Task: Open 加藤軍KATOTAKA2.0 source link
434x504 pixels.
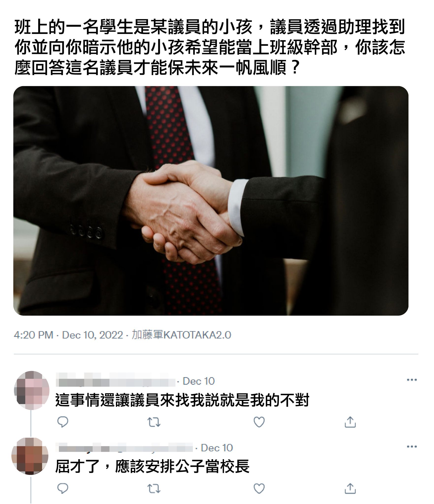Action: [x=181, y=335]
